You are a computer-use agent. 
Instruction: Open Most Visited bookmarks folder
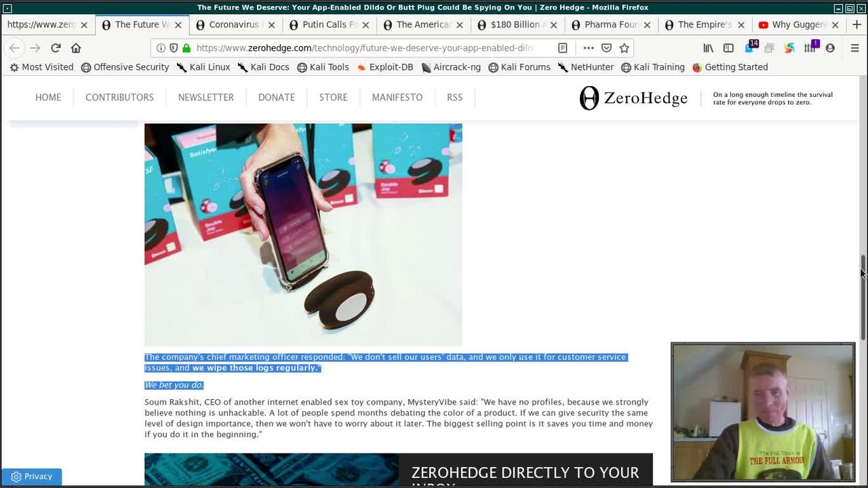click(41, 67)
